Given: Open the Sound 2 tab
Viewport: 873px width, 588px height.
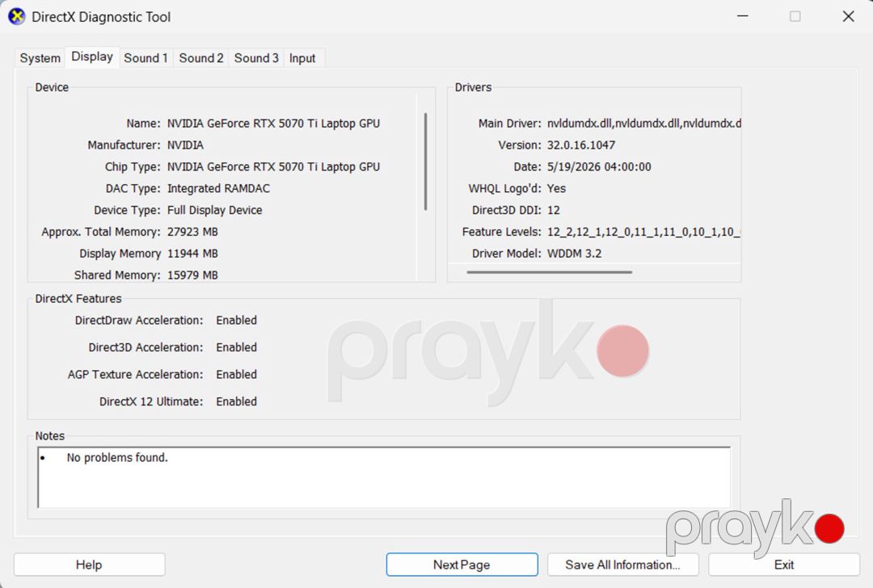Looking at the screenshot, I should pos(201,58).
